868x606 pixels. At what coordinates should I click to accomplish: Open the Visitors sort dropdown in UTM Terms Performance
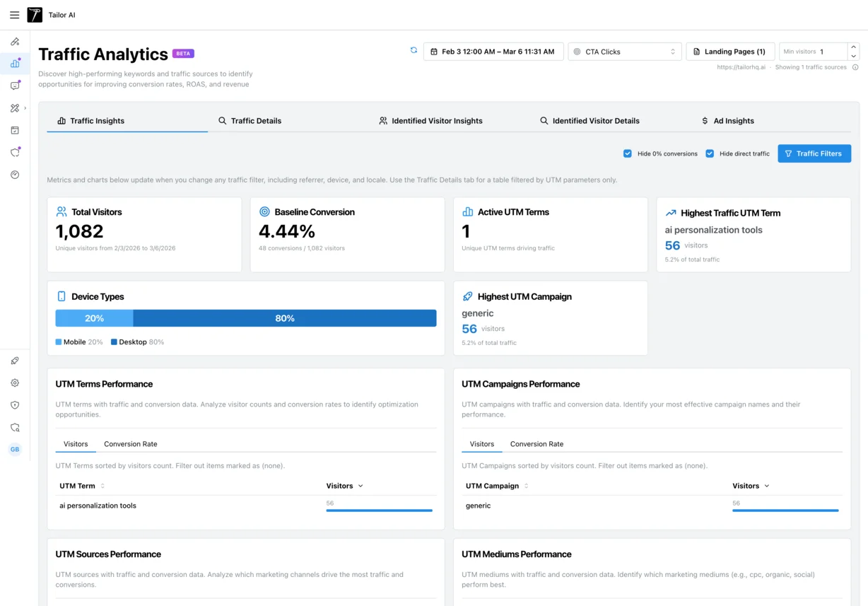coord(344,486)
